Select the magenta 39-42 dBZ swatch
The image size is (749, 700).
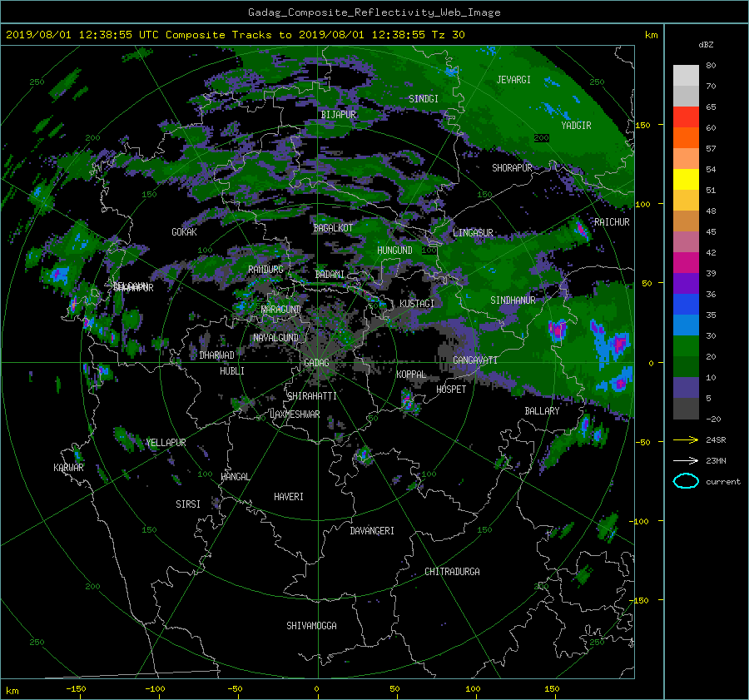(686, 263)
